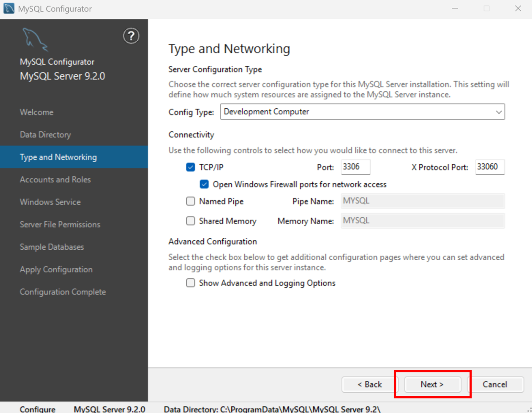Click the Server Configuration Type label
This screenshot has height=413, width=532.
click(215, 70)
